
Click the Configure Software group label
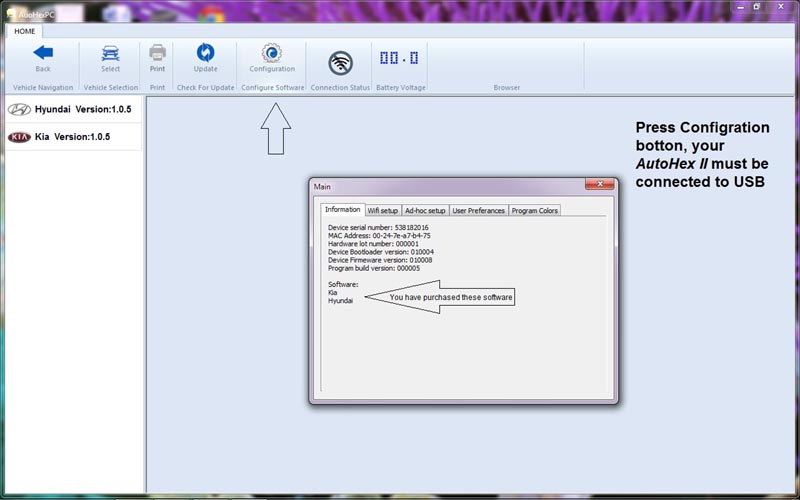[x=272, y=88]
